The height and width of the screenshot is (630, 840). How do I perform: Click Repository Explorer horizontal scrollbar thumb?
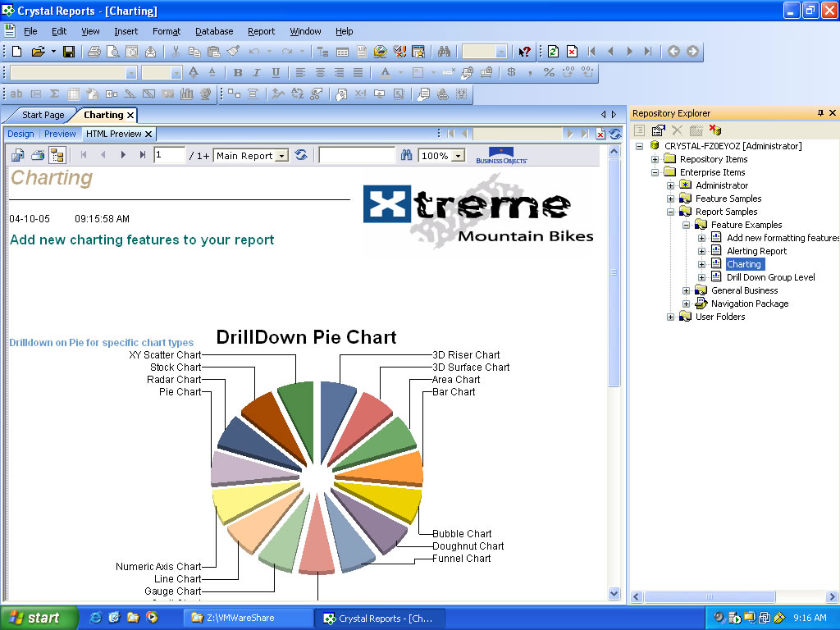710,596
